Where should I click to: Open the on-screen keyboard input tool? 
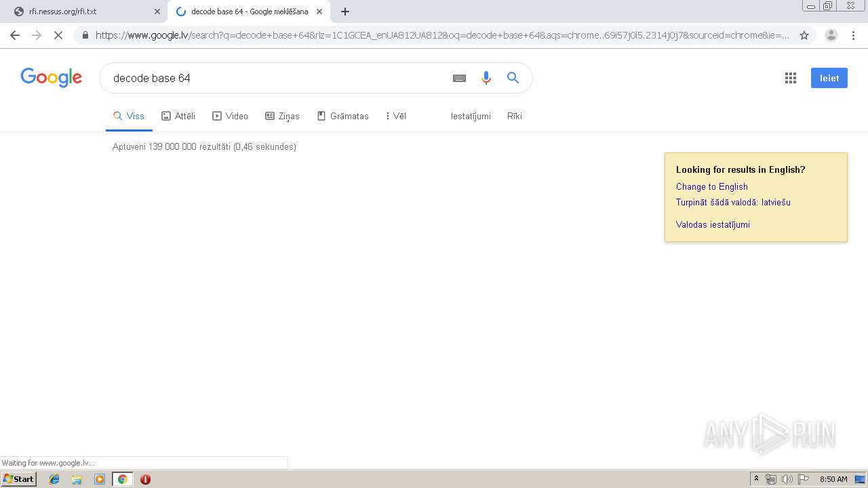[x=459, y=78]
